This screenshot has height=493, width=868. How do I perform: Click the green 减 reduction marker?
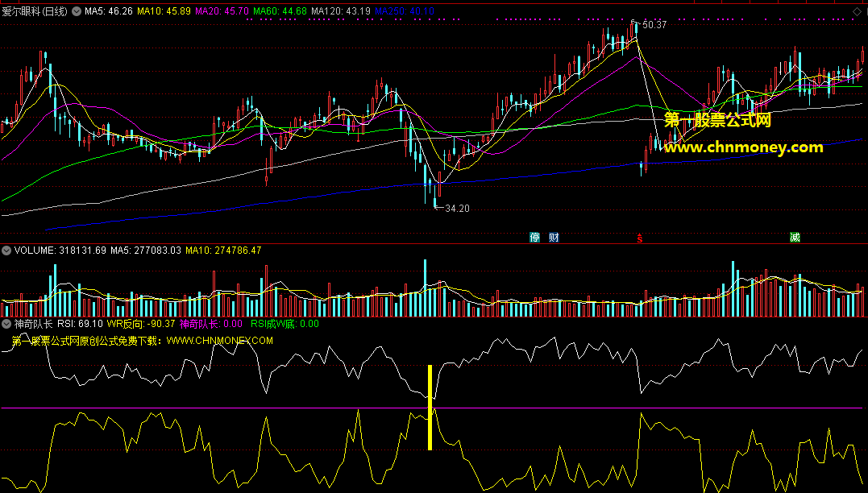(x=795, y=238)
